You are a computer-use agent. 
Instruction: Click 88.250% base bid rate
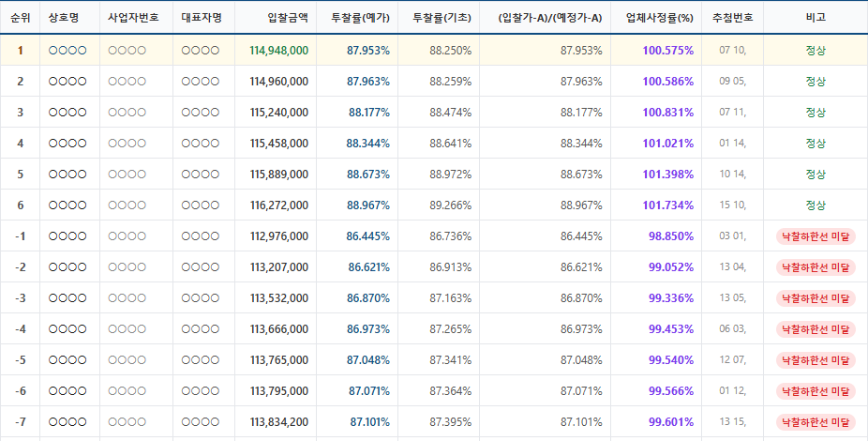coord(451,51)
